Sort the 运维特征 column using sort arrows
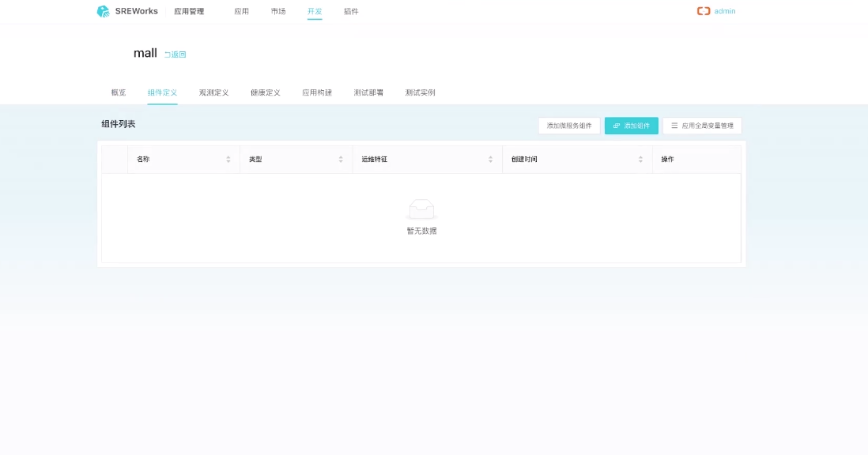868x455 pixels. (491, 160)
